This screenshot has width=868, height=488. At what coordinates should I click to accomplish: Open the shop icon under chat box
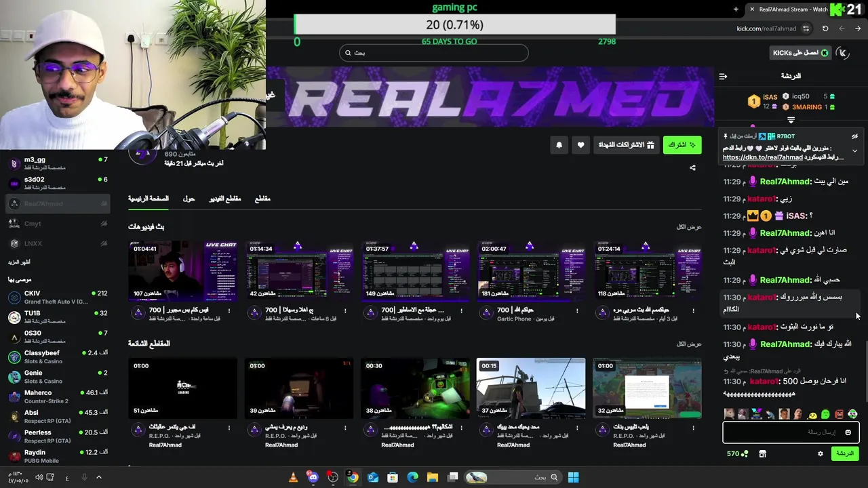pos(762,453)
